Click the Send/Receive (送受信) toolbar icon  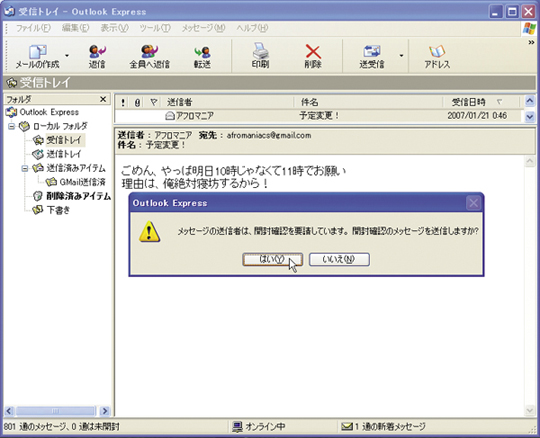point(372,52)
